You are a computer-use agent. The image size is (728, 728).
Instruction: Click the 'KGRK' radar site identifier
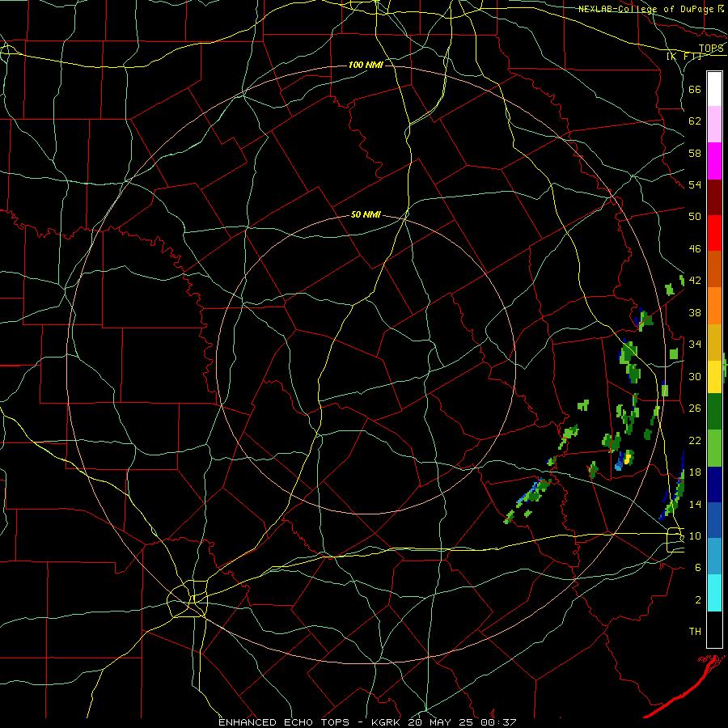coord(387,722)
